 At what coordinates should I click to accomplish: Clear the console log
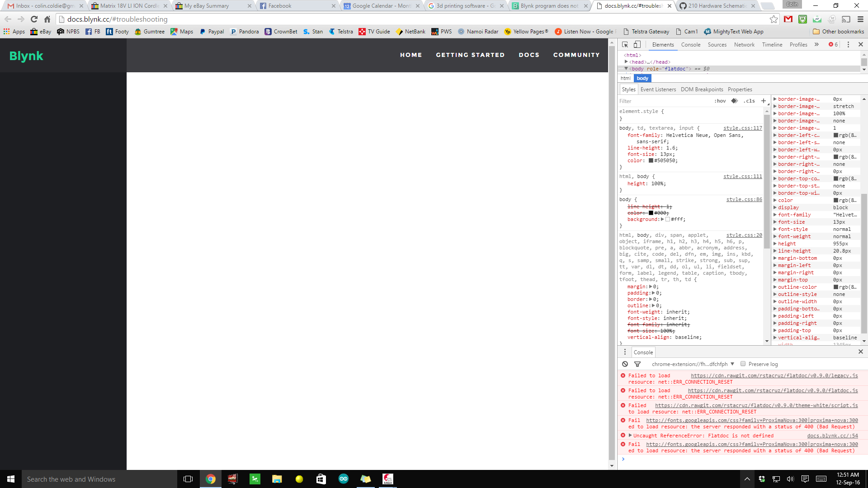click(x=625, y=364)
